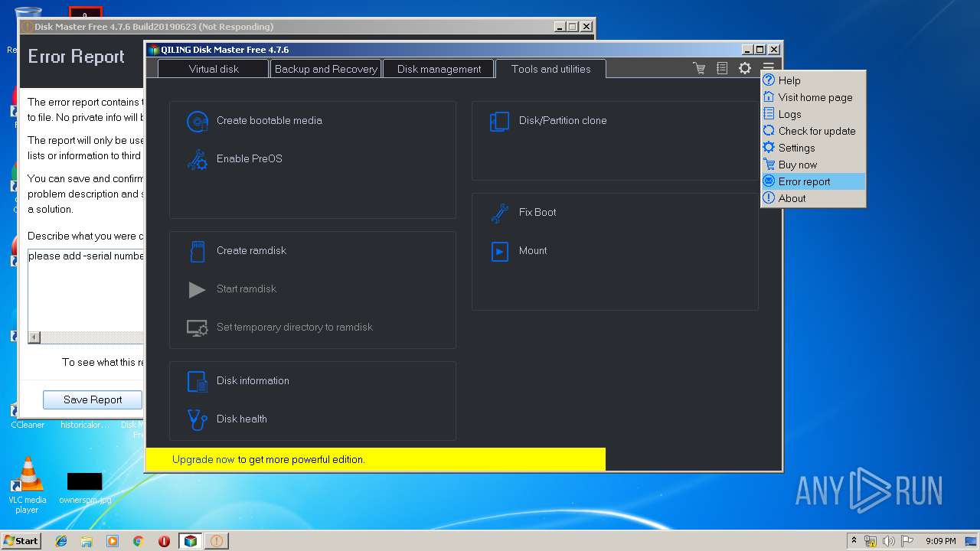
Task: Click the network tray icon
Action: tap(871, 541)
